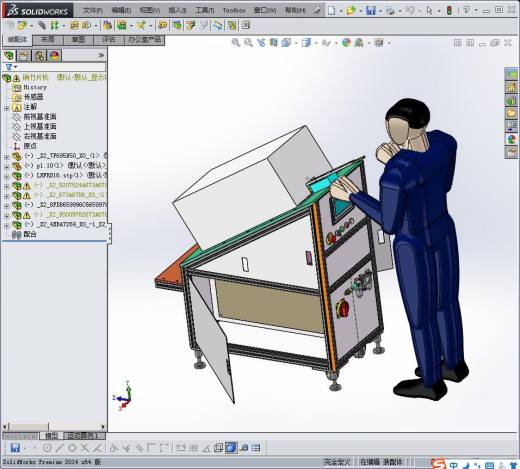Open dropdown arrow next to top Save icon
520x469 pixels.
(380, 11)
